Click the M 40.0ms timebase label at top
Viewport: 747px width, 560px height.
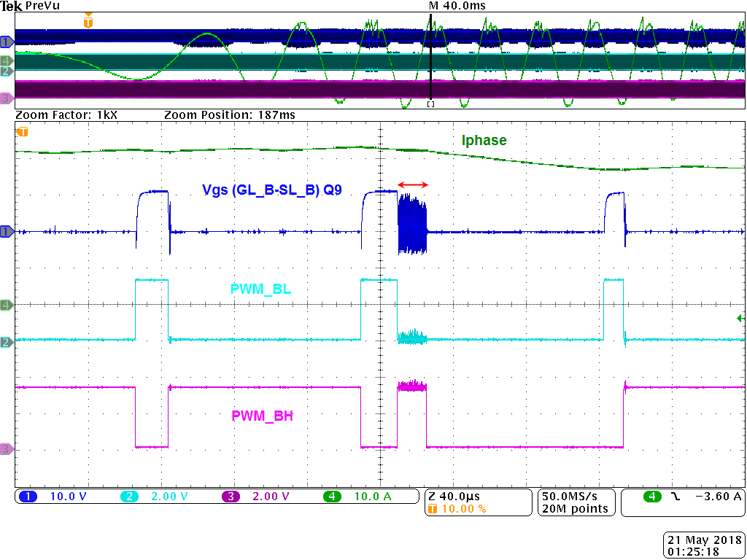pos(458,6)
